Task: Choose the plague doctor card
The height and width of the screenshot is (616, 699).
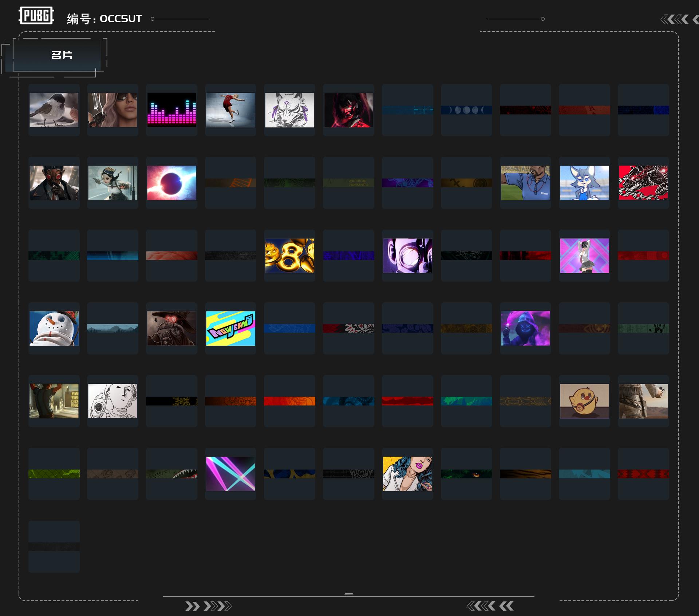Action: [x=172, y=328]
